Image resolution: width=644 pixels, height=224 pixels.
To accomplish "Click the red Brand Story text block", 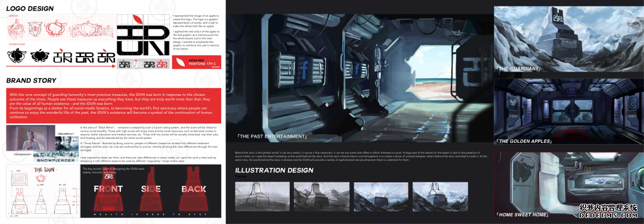I will click(x=114, y=105).
